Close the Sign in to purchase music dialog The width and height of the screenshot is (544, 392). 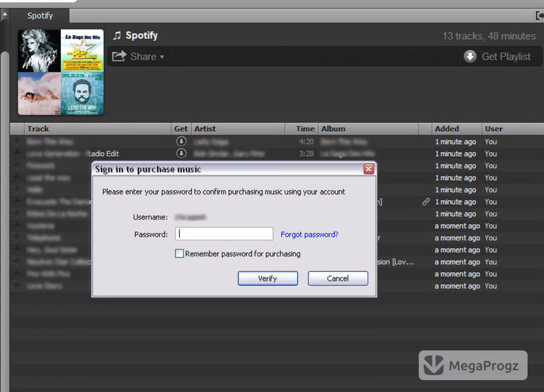click(x=369, y=169)
